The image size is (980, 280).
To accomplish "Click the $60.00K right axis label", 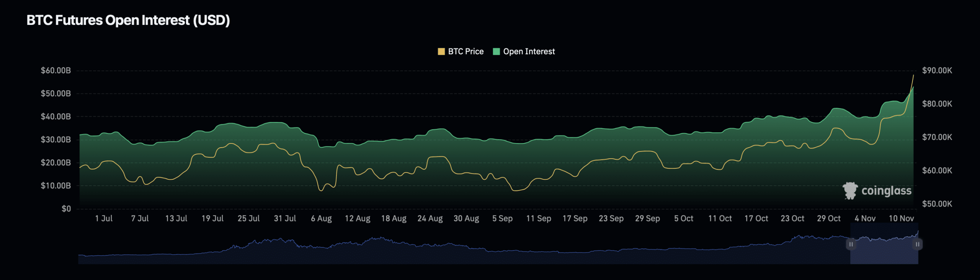I will click(x=937, y=170).
